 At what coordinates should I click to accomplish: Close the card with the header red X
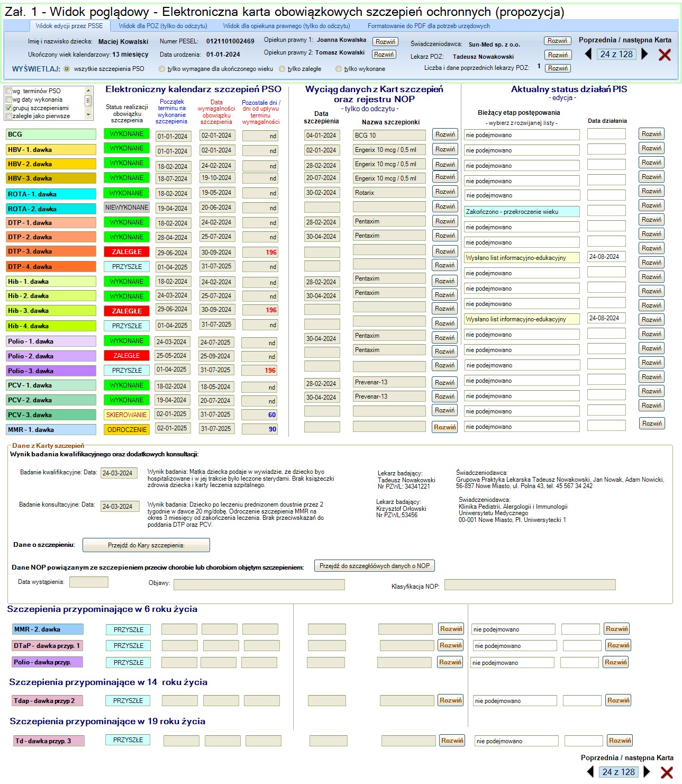point(665,55)
